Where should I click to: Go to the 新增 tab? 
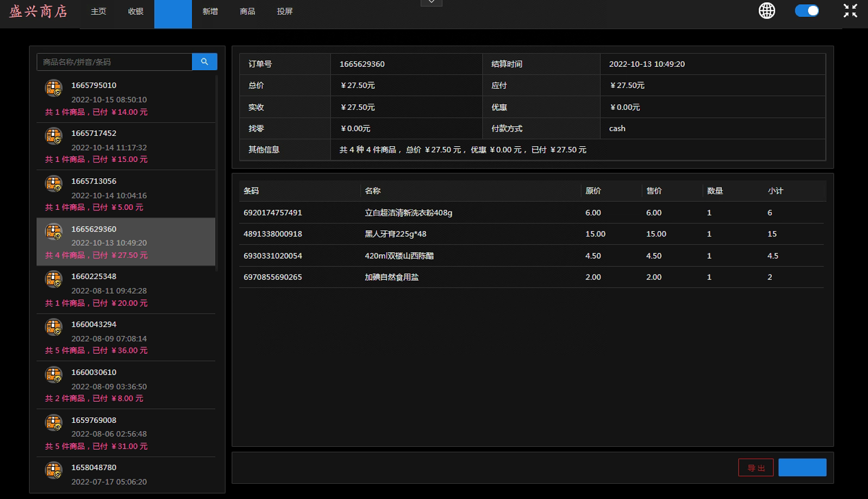pos(210,11)
